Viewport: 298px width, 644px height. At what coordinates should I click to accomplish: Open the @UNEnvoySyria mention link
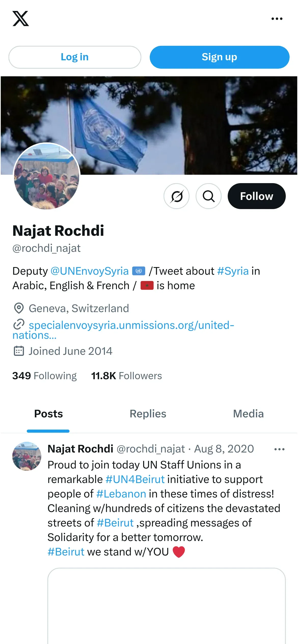pyautogui.click(x=89, y=271)
